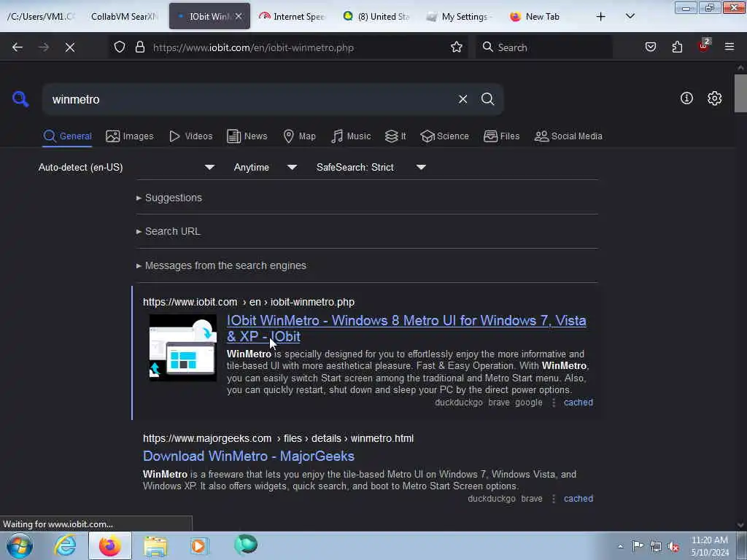This screenshot has height=560, width=747.
Task: Open cached copy of the IObit result
Action: pyautogui.click(x=578, y=402)
